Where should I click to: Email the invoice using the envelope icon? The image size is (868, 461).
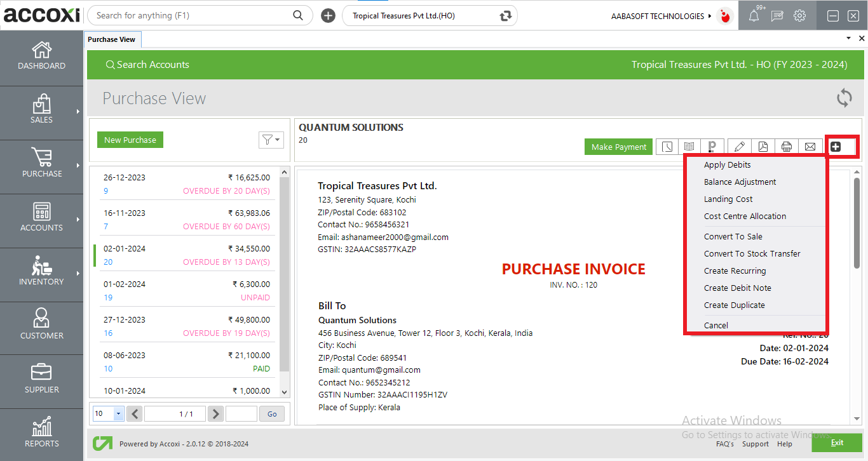810,146
